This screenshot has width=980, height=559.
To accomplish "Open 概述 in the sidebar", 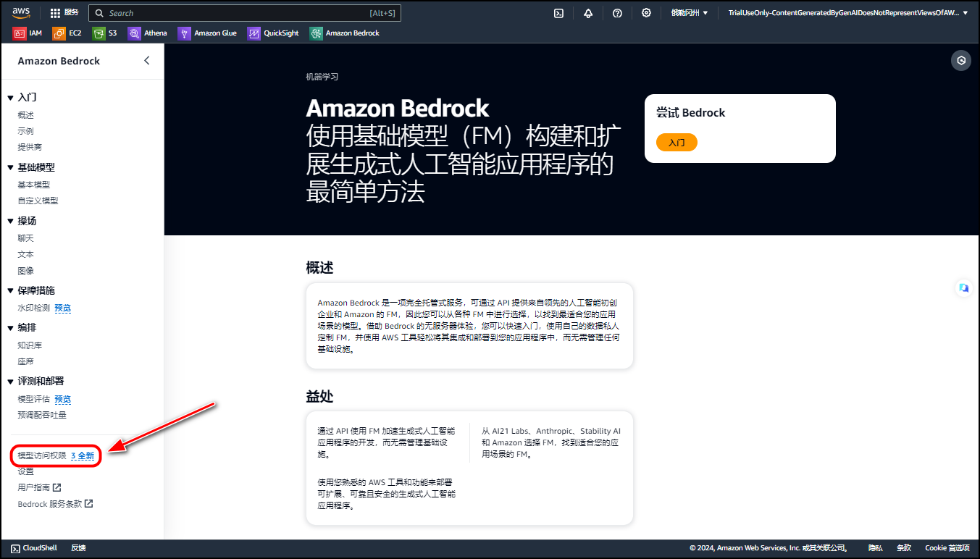I will 26,115.
